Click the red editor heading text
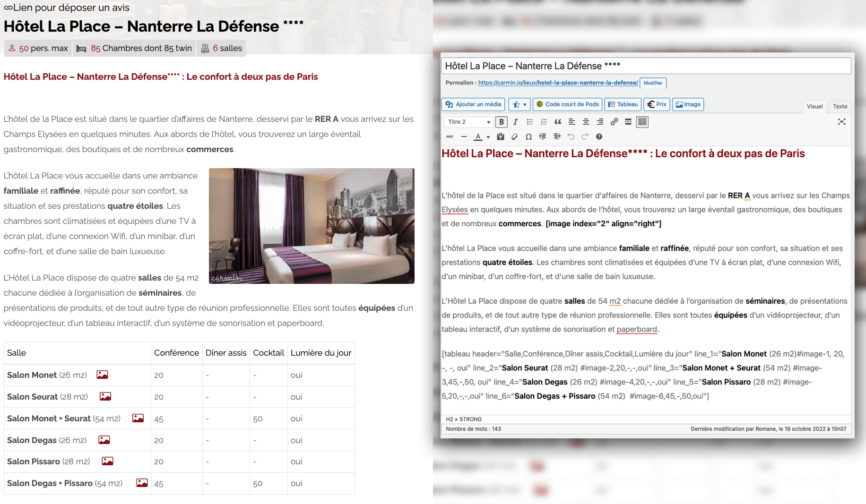The image size is (866, 504). click(623, 154)
